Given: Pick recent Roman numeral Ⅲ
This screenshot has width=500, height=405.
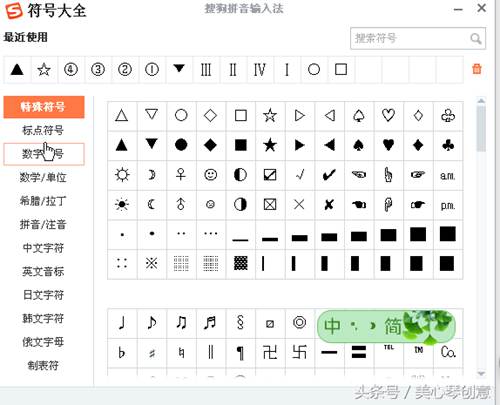Looking at the screenshot, I should pos(206,70).
